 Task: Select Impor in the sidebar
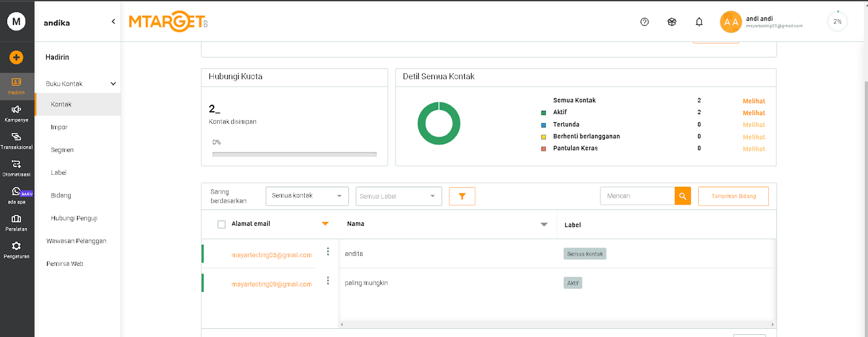[59, 127]
